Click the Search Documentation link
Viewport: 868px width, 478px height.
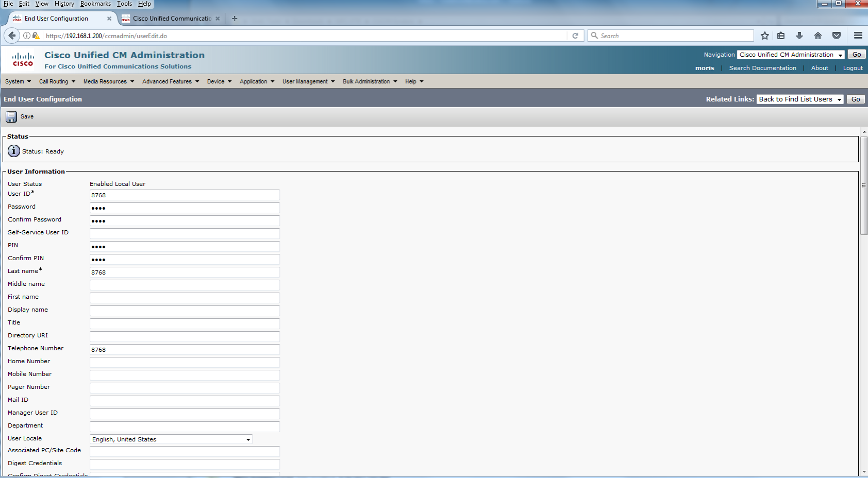[762, 68]
